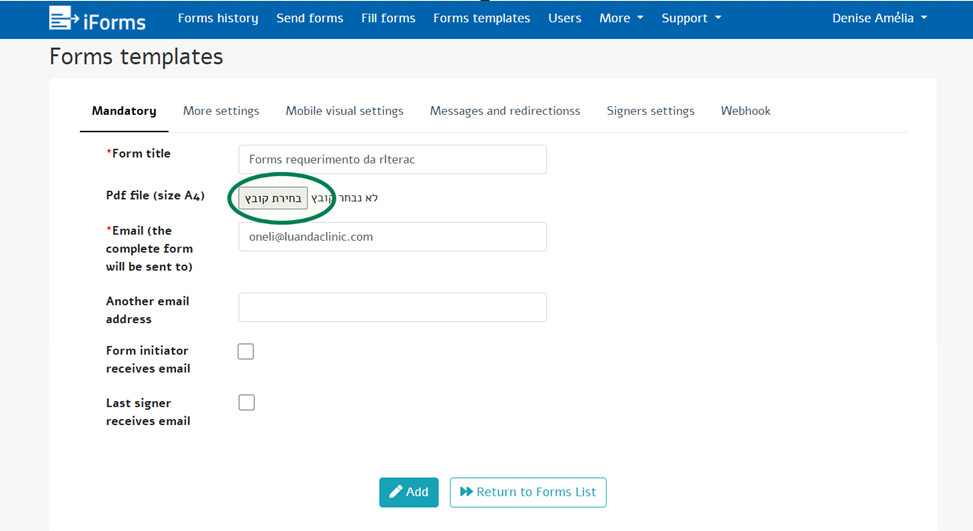Screen dimensions: 973x531
Task: Enable Last signer receives email checkbox
Action: 246,403
